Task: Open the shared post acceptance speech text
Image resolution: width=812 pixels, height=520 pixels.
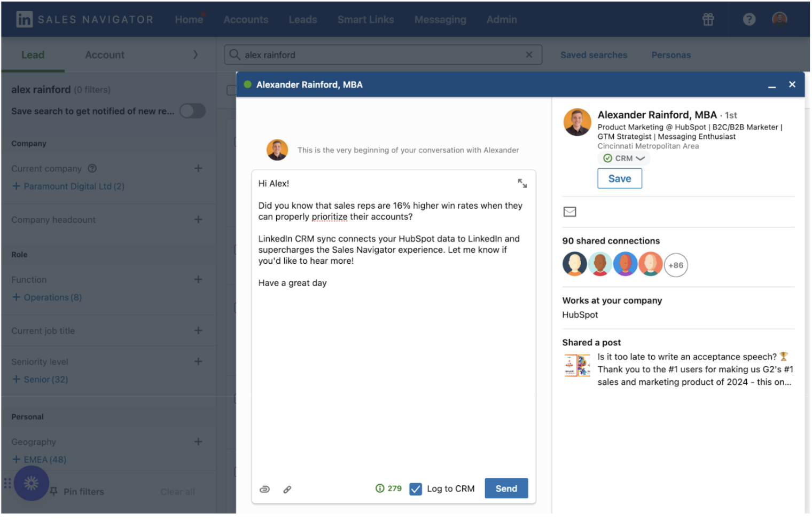Action: (695, 369)
